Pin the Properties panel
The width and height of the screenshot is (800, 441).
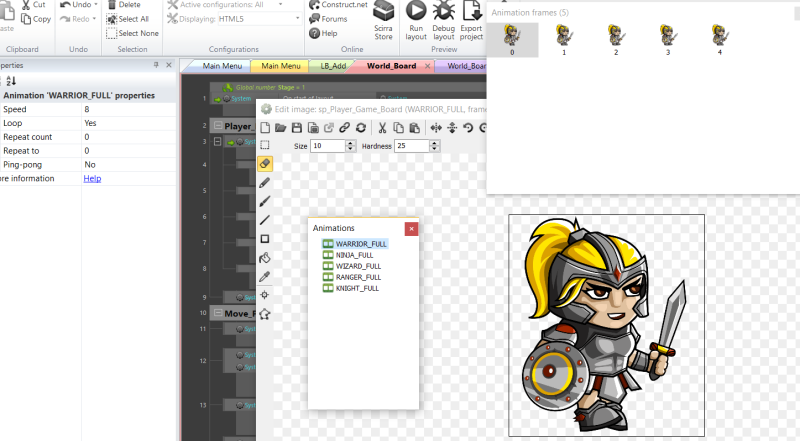click(x=156, y=65)
